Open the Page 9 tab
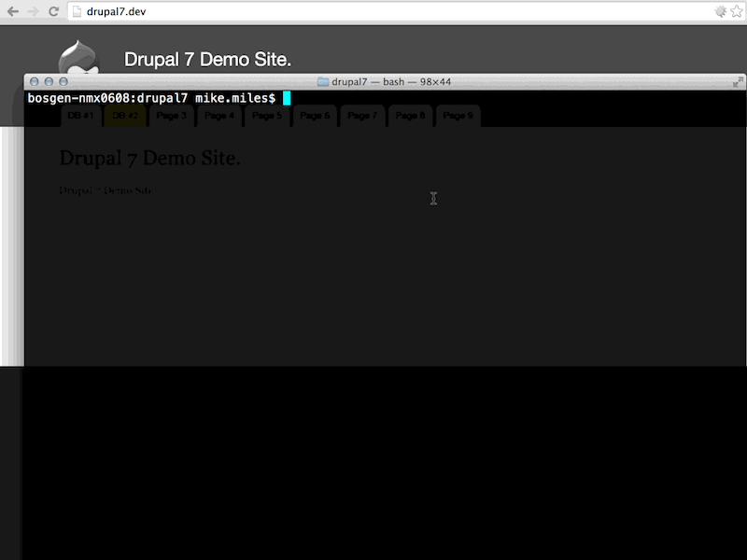The width and height of the screenshot is (747, 560). point(458,115)
